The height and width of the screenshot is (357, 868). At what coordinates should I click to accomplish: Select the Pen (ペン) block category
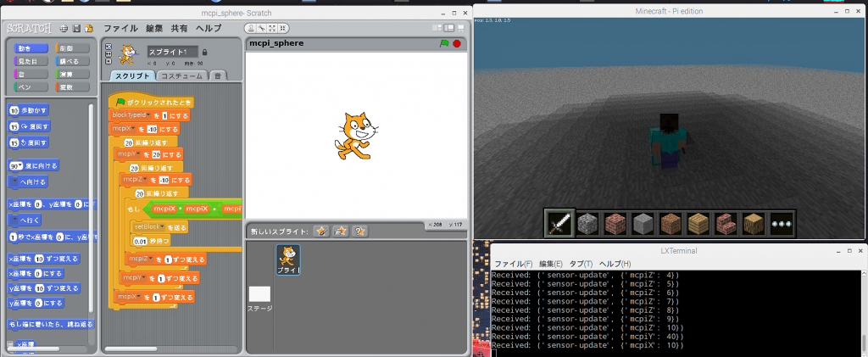pos(31,86)
